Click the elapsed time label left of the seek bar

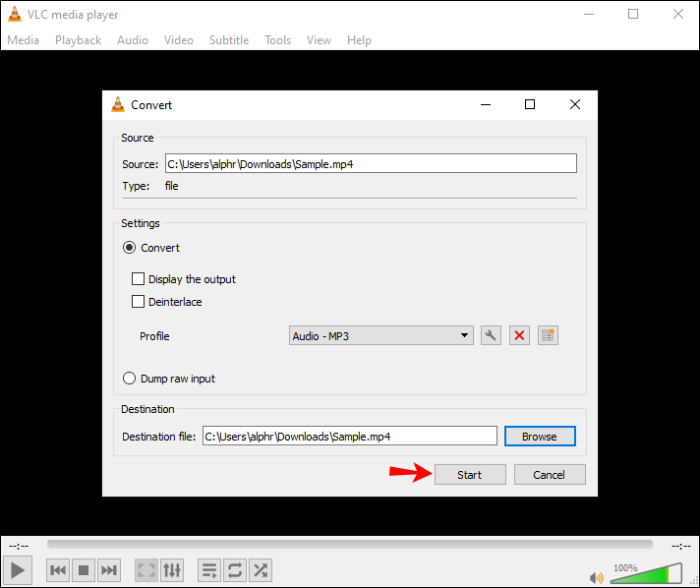(19, 546)
